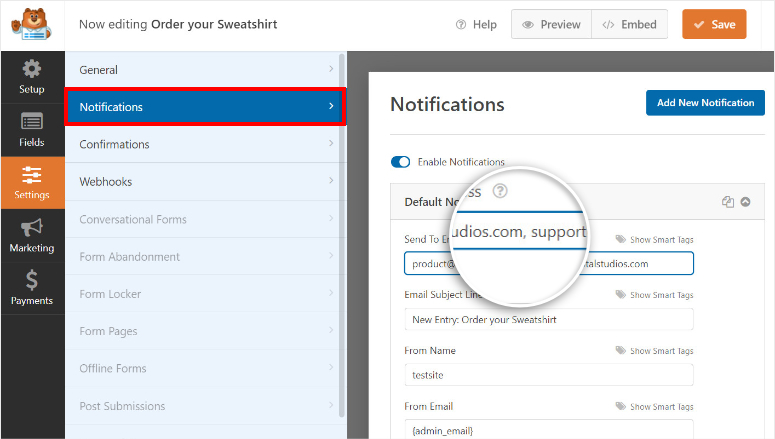
Task: Click the Add New Notification button
Action: pos(705,103)
